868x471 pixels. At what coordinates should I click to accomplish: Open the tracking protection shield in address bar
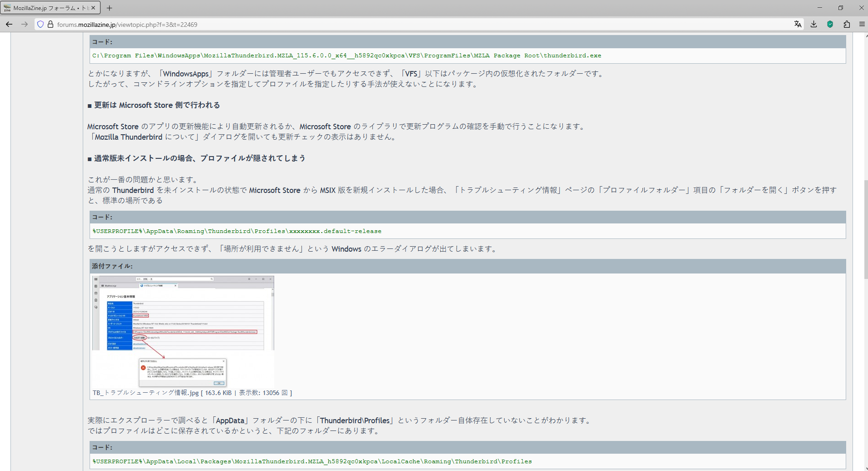pos(40,25)
